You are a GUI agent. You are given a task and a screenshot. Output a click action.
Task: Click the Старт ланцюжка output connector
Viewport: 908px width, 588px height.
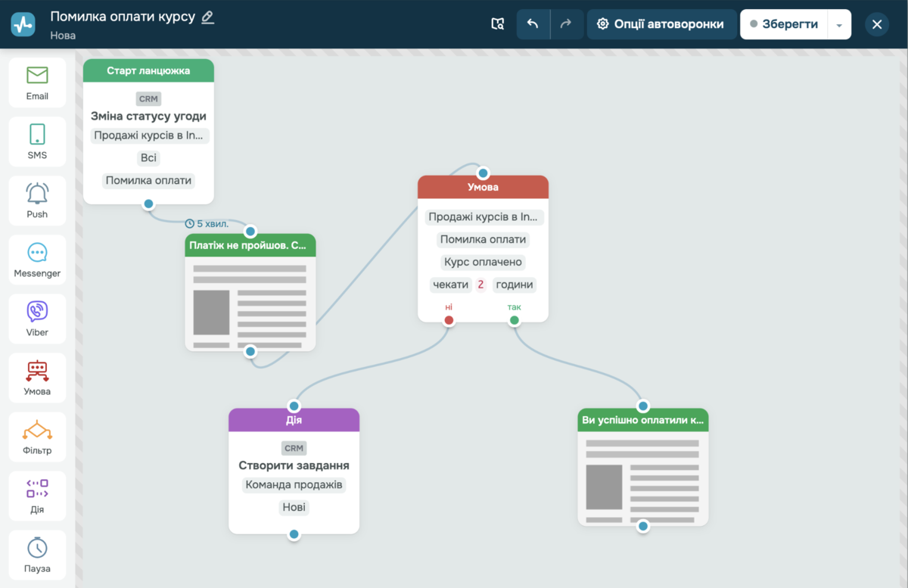click(148, 204)
